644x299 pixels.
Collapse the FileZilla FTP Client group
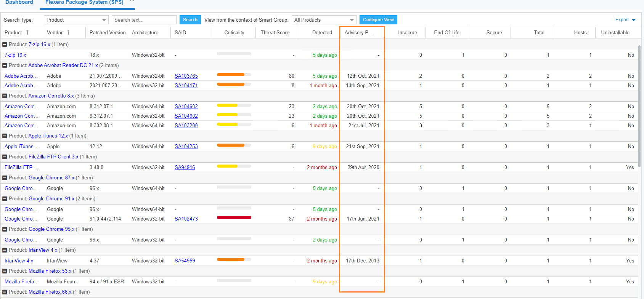(x=5, y=157)
